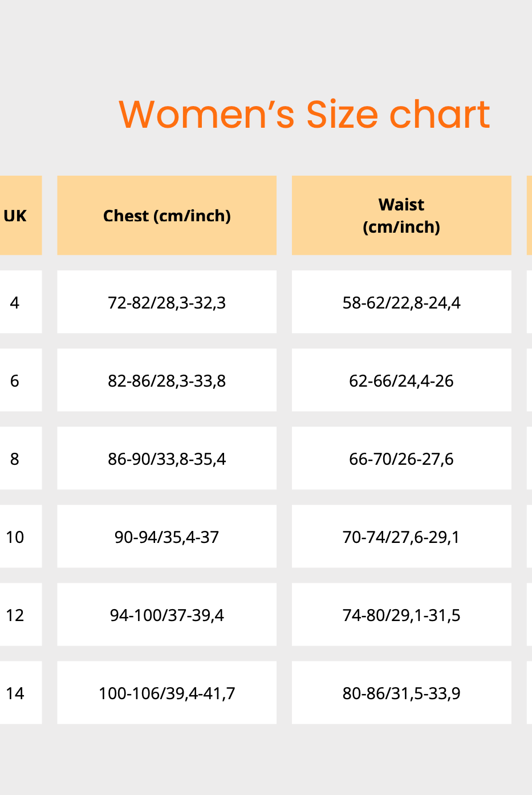Select the UK size 6 cell
The image size is (532, 795).
[x=15, y=380]
